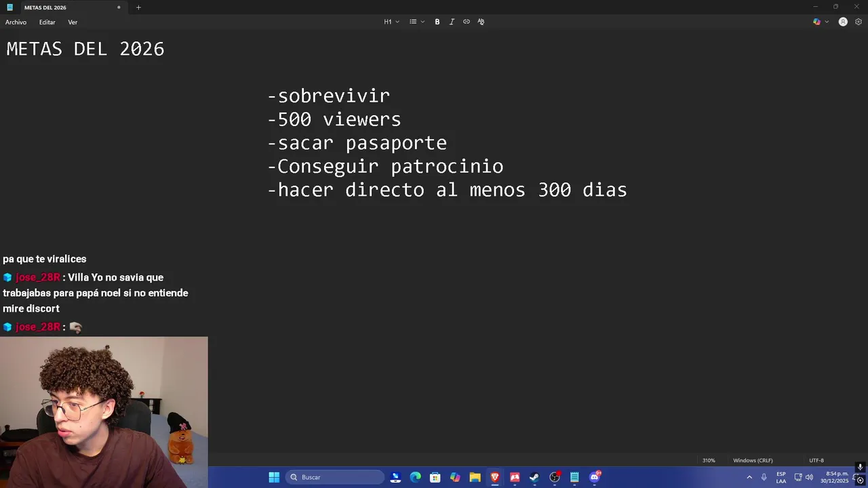Open Microsoft Edge from the taskbar

416,477
